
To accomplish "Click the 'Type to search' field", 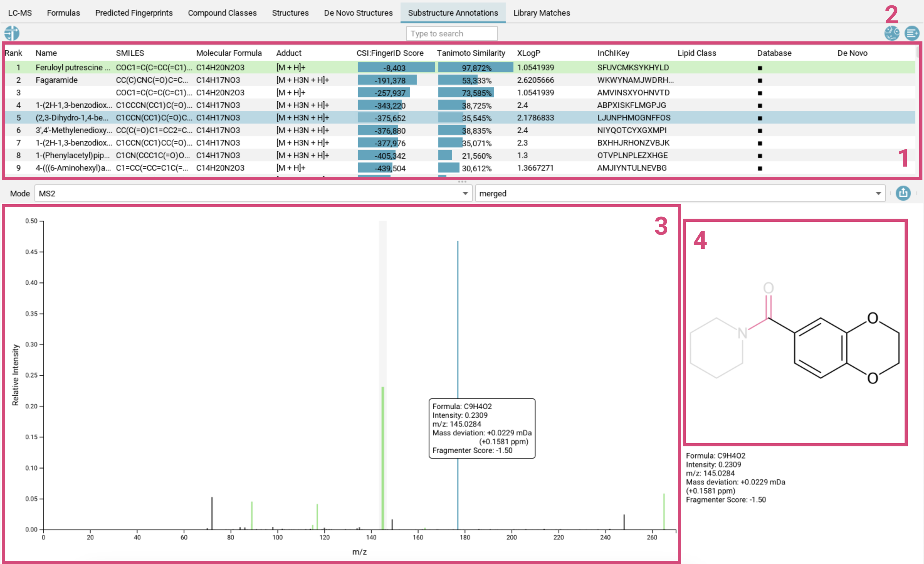I will tap(451, 33).
